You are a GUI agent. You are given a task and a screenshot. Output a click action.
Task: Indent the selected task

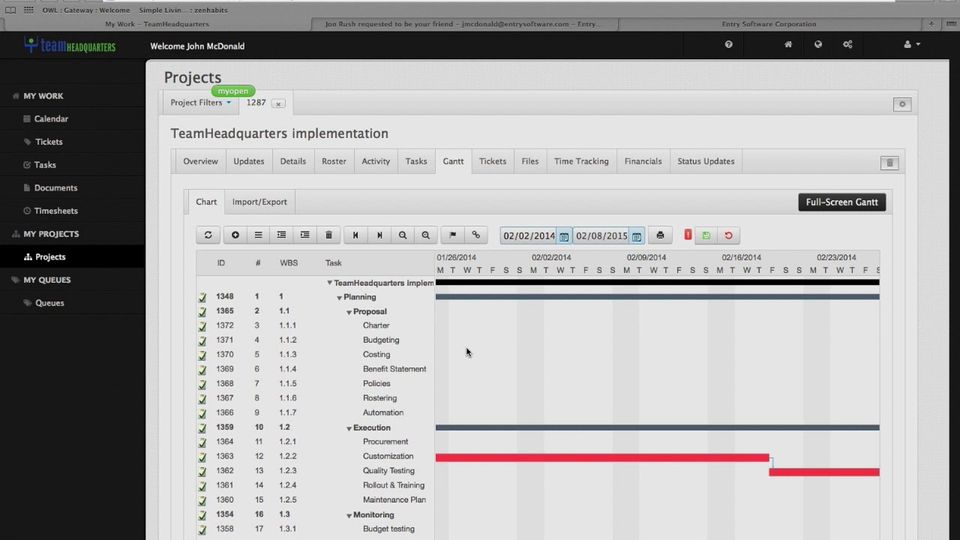coord(305,235)
